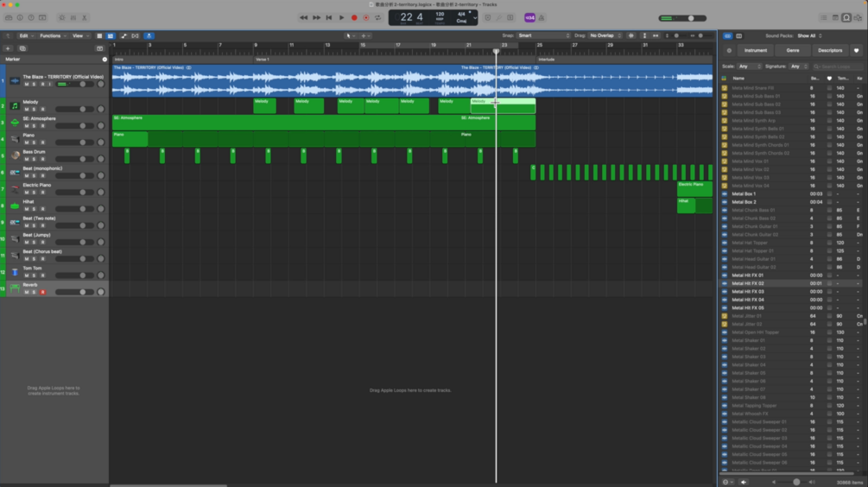Show the Toolbar icon
The image size is (868, 487).
point(42,18)
